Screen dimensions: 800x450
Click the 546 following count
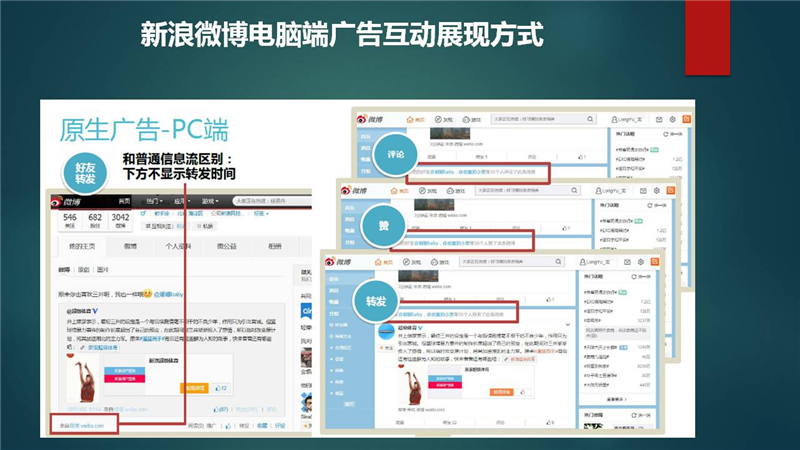[x=70, y=217]
